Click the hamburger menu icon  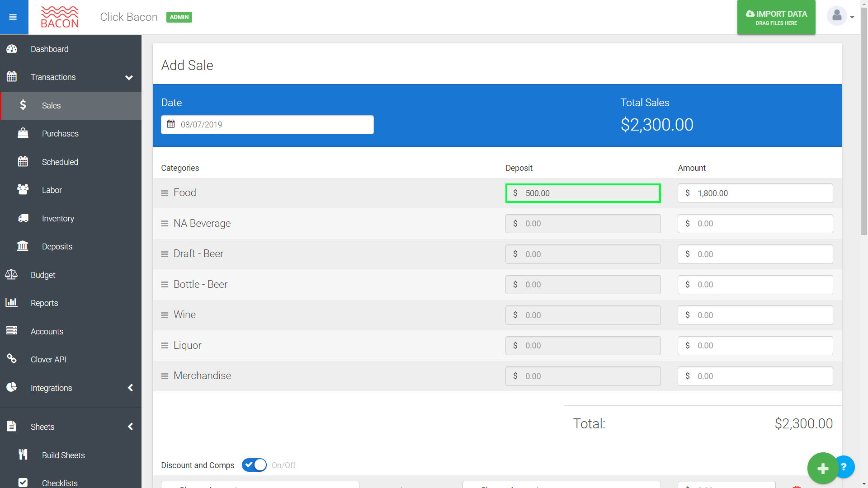[13, 17]
